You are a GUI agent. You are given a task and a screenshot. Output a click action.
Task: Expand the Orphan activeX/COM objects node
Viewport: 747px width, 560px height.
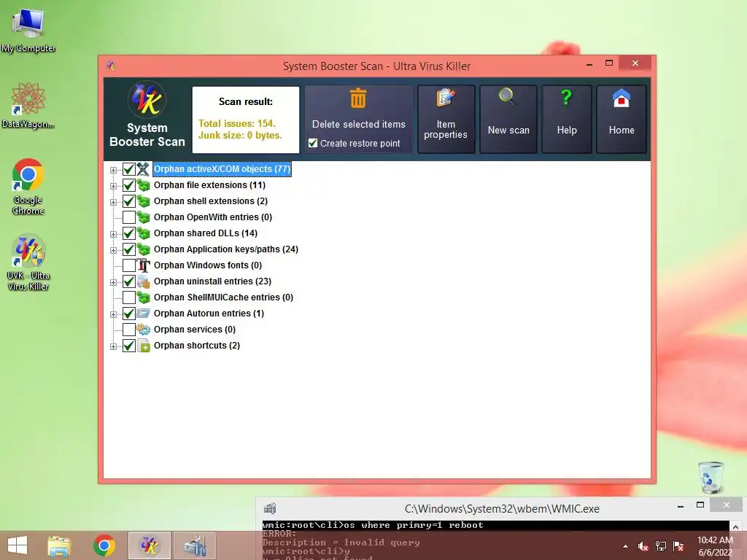pos(113,170)
